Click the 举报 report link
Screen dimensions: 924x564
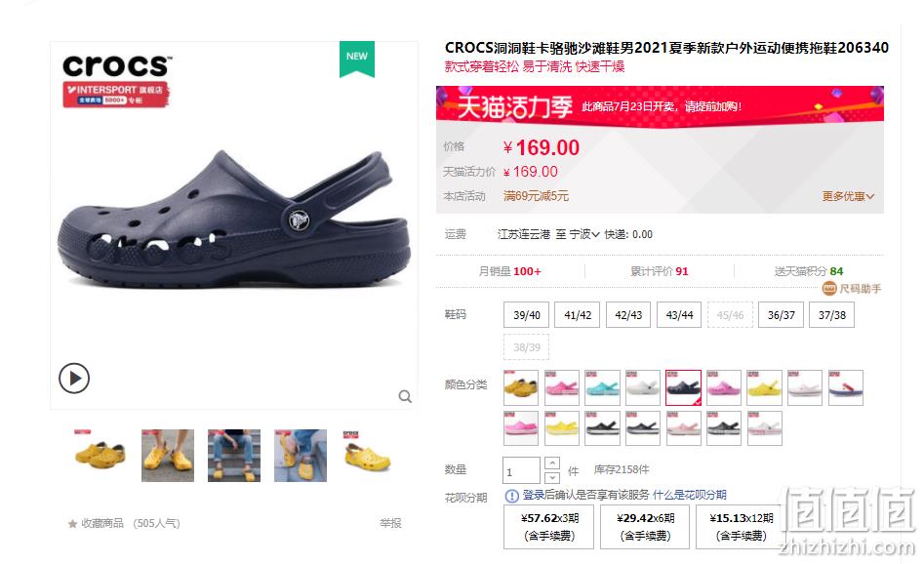coord(390,523)
